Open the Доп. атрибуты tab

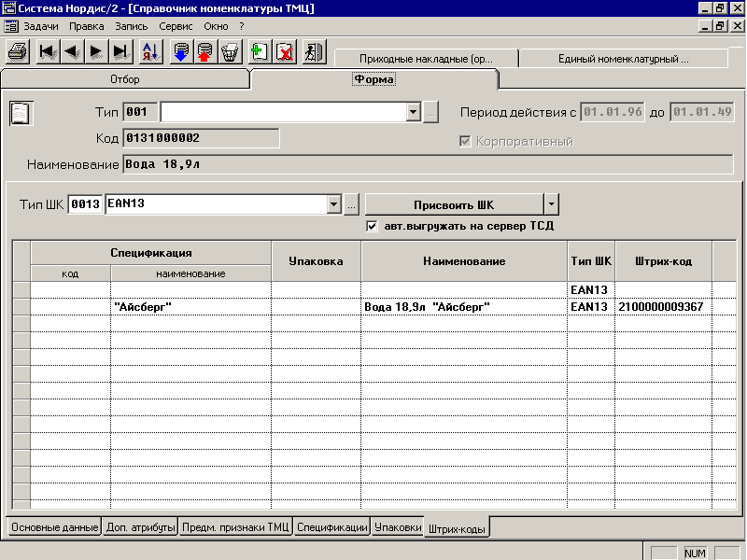[x=141, y=527]
